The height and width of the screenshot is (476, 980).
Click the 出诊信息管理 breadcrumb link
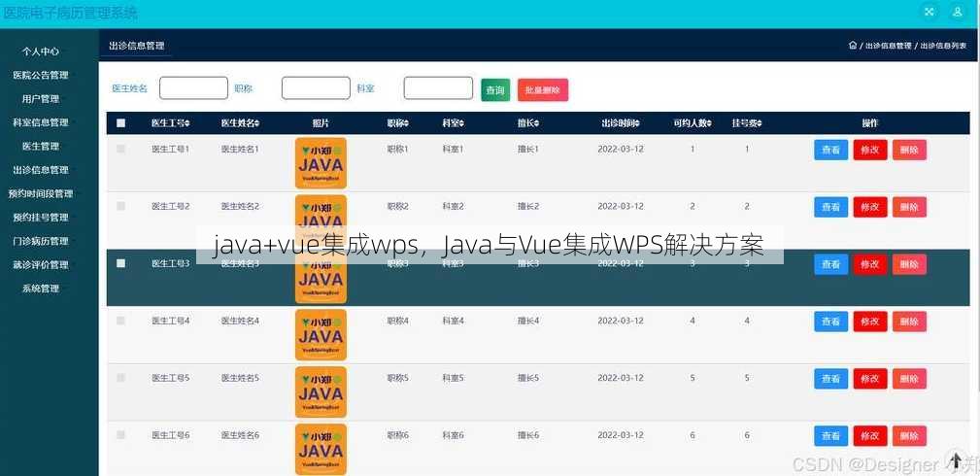888,47
